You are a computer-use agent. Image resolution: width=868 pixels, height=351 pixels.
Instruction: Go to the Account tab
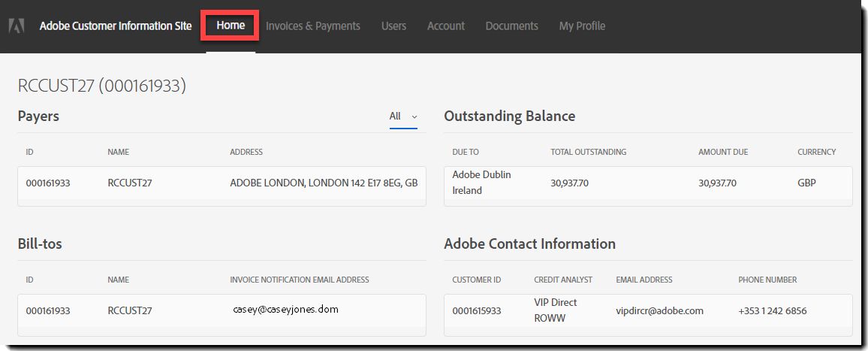pos(445,26)
